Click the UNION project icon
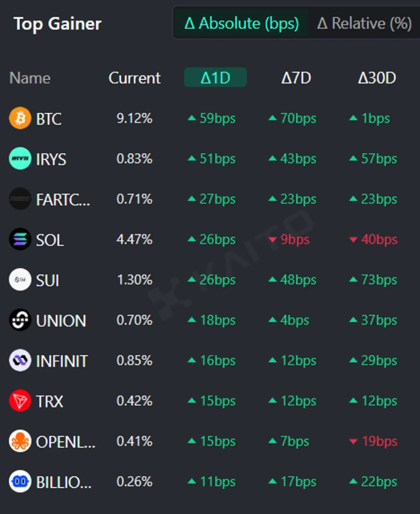The height and width of the screenshot is (514, 420). (20, 320)
